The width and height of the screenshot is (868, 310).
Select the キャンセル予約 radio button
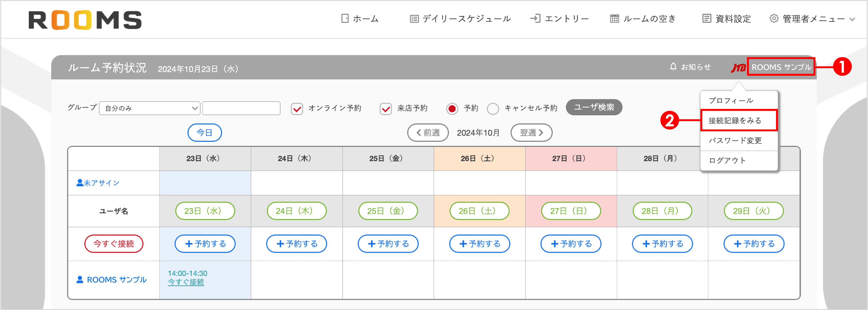pyautogui.click(x=493, y=108)
